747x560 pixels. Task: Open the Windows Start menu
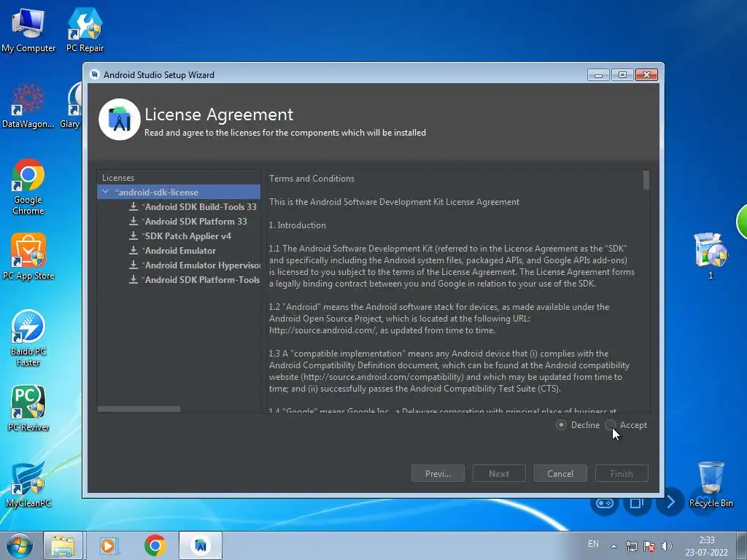(20, 545)
